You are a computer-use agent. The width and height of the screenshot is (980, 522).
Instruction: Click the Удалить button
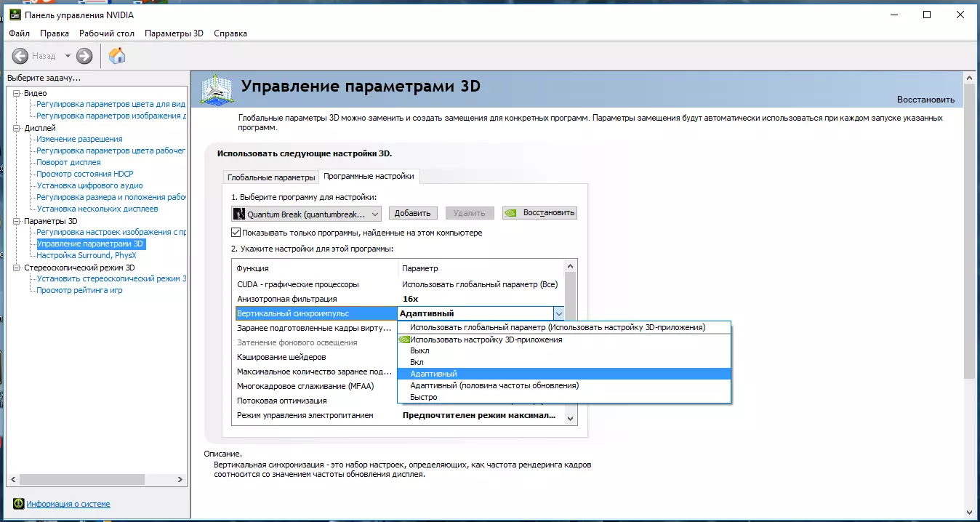(x=470, y=213)
